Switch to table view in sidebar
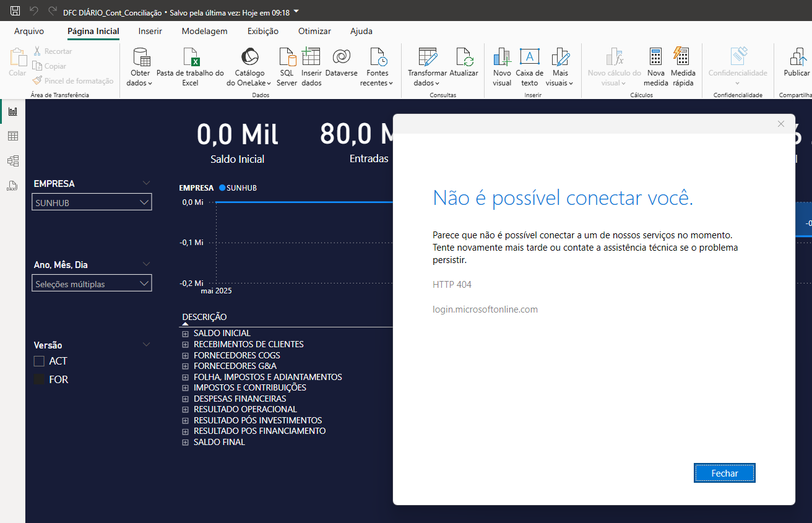The width and height of the screenshot is (812, 523). point(12,136)
